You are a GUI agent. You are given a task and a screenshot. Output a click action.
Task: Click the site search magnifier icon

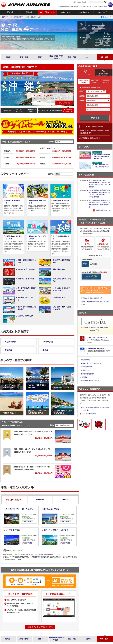(x=105, y=2)
